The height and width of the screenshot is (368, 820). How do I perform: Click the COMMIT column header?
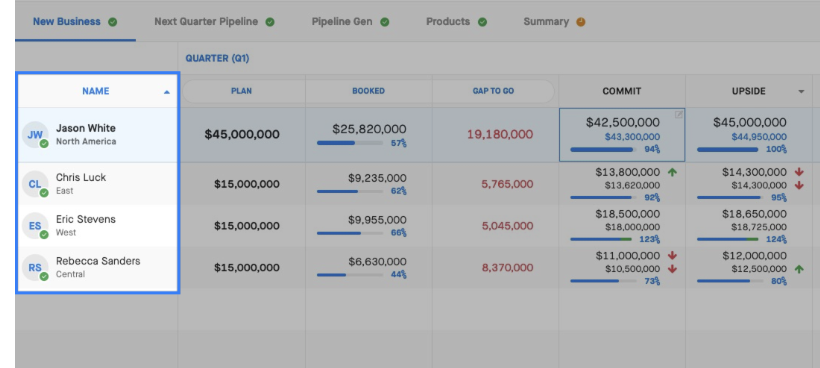(x=622, y=91)
